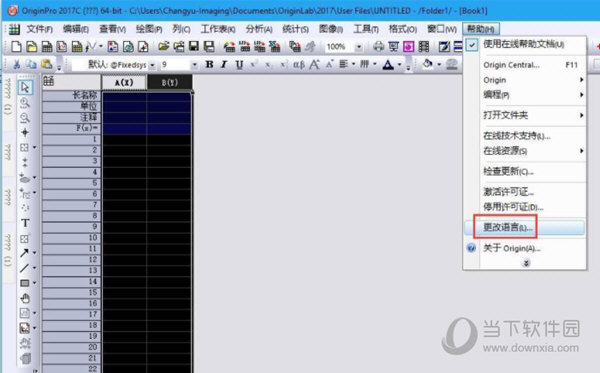Screen dimensions: 600x373
Task: Toggle Underline formatting
Action: click(x=239, y=65)
